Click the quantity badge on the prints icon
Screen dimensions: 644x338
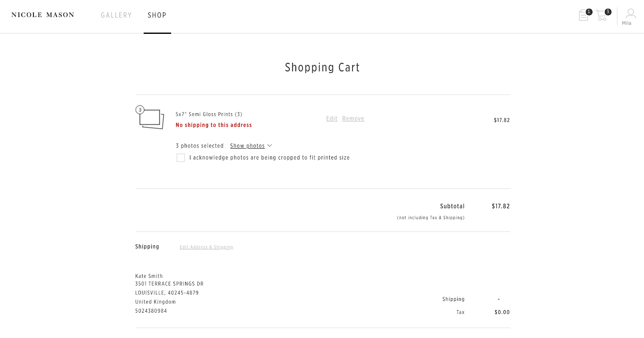[x=140, y=110]
